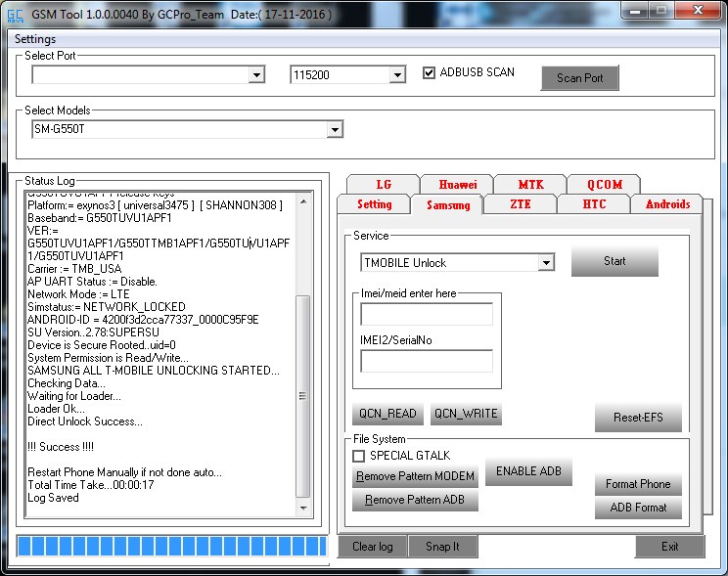
Task: Click the Imei/meid input field
Action: tap(427, 314)
